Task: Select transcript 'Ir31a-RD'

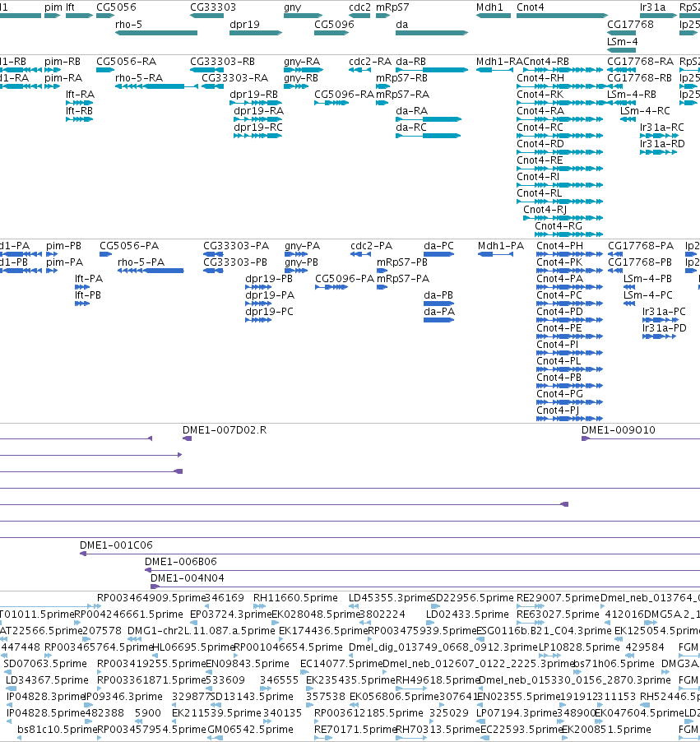Action: 662,143
